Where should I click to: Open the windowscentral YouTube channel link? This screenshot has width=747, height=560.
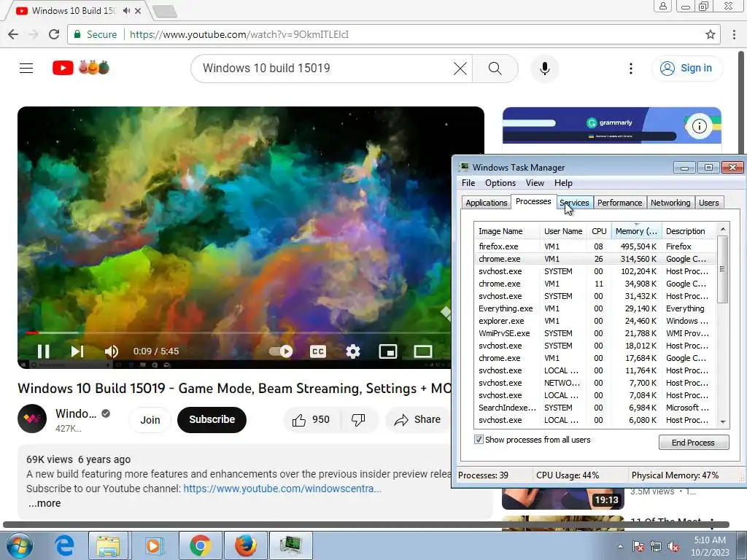point(282,489)
